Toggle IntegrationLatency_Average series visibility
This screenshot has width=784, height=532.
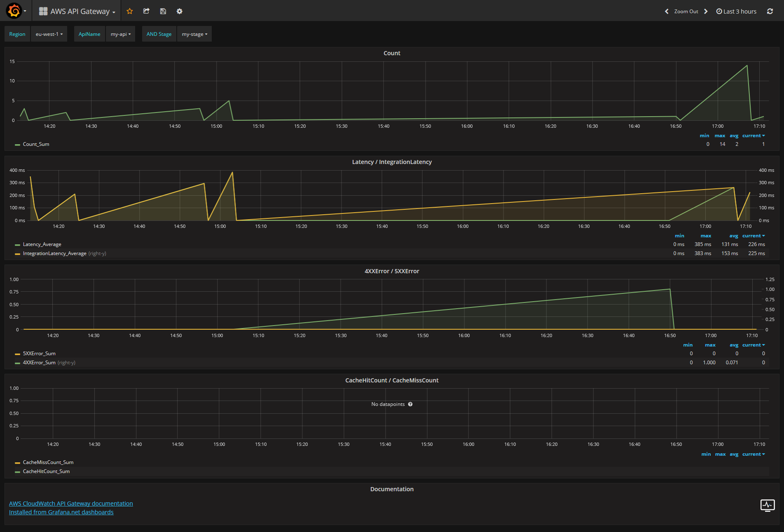pyautogui.click(x=54, y=253)
